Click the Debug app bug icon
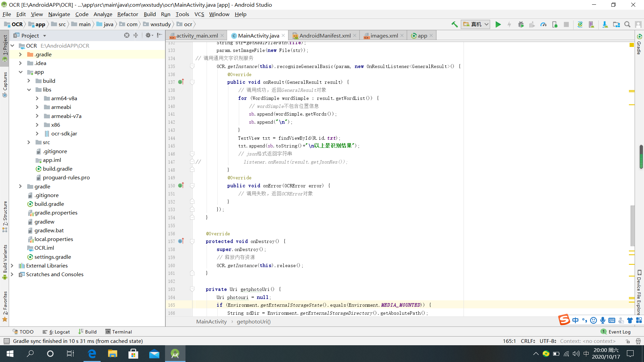The width and height of the screenshot is (644, 362). (x=521, y=24)
